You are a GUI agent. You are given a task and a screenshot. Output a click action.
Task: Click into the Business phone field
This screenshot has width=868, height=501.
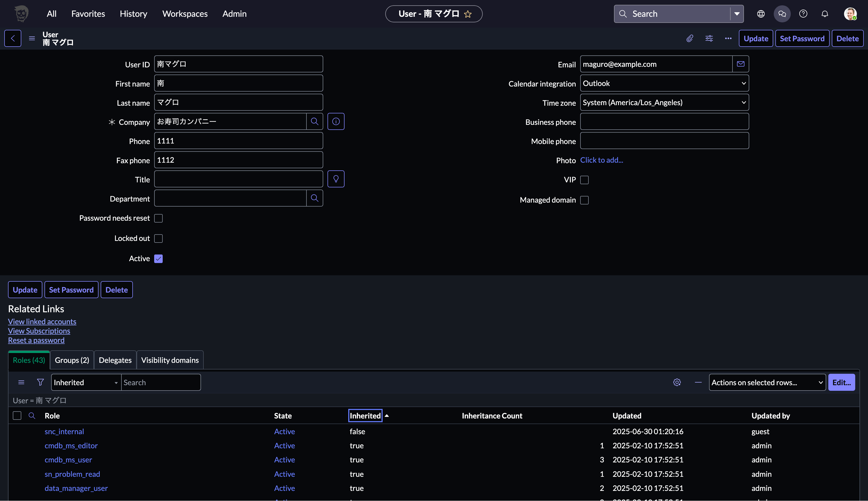pos(664,122)
